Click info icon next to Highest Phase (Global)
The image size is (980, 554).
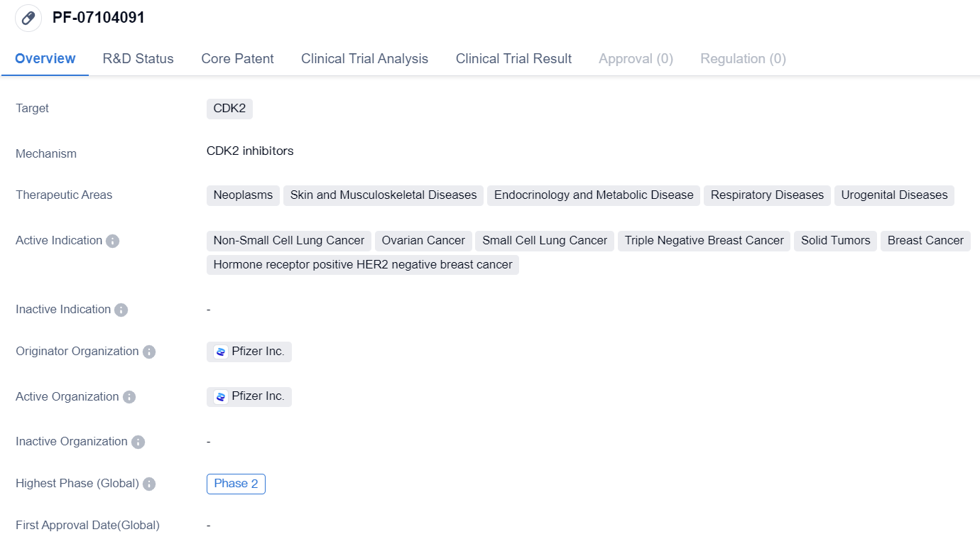coord(149,484)
